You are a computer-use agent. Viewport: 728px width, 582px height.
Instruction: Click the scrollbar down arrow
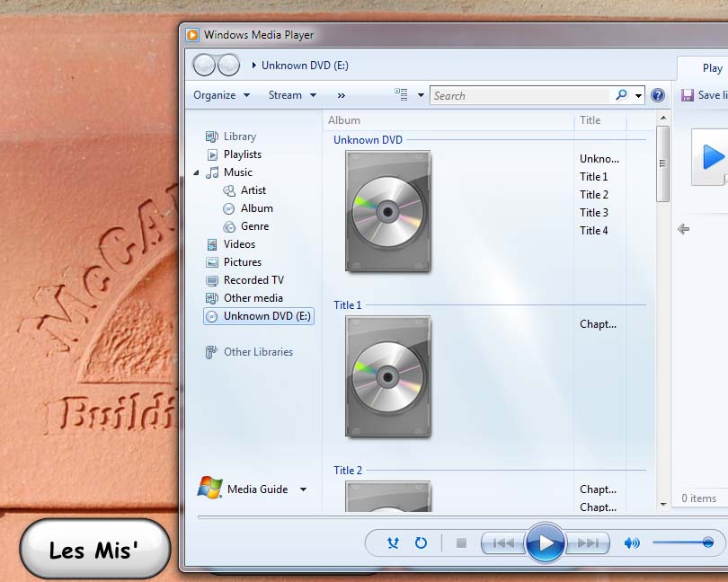[x=663, y=505]
